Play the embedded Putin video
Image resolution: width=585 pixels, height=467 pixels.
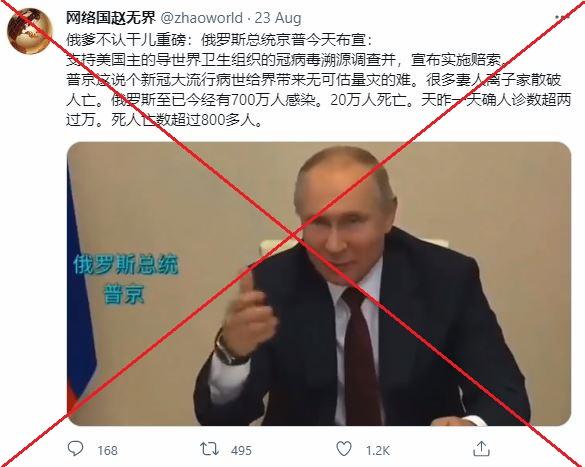coord(319,284)
